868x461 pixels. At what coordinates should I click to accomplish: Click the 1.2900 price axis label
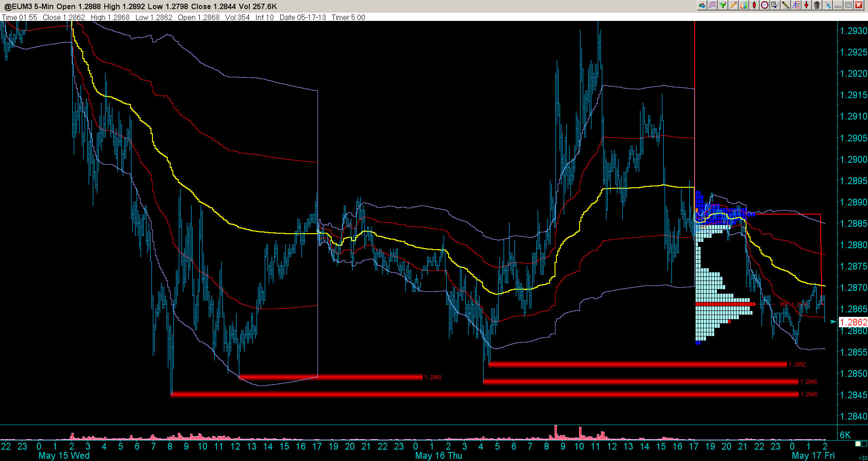[x=853, y=160]
